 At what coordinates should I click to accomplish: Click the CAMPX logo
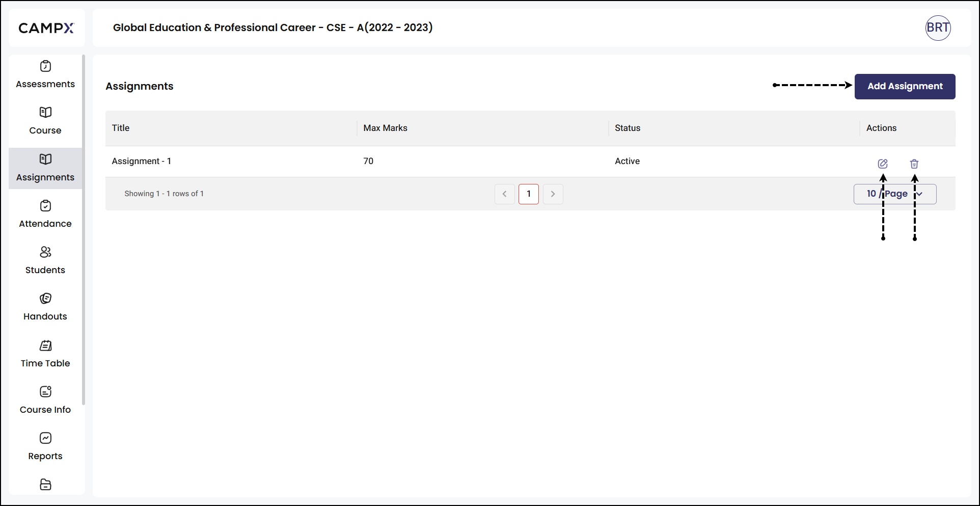tap(46, 28)
